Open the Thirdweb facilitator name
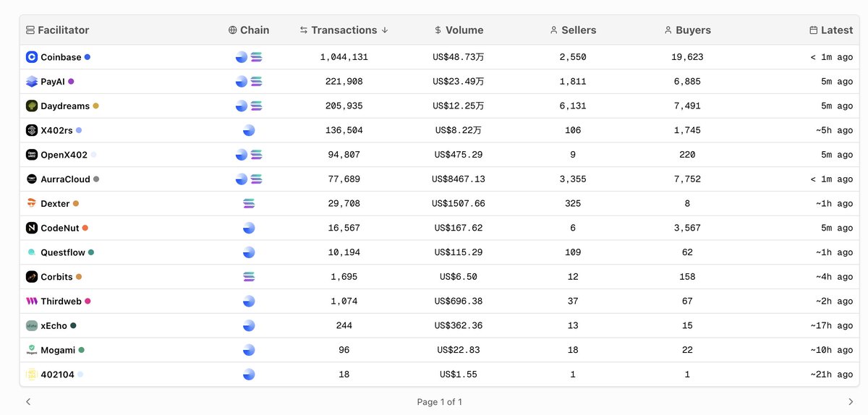This screenshot has height=415, width=868. pos(61,301)
